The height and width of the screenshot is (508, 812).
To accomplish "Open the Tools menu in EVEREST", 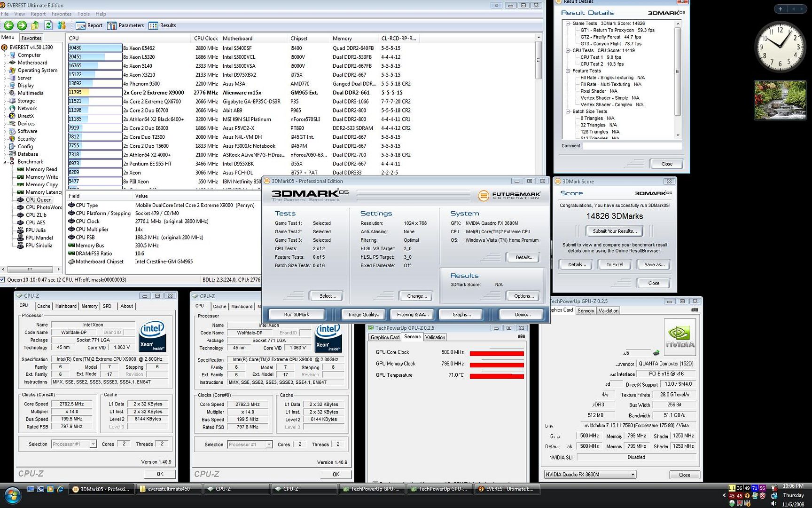I will click(83, 14).
